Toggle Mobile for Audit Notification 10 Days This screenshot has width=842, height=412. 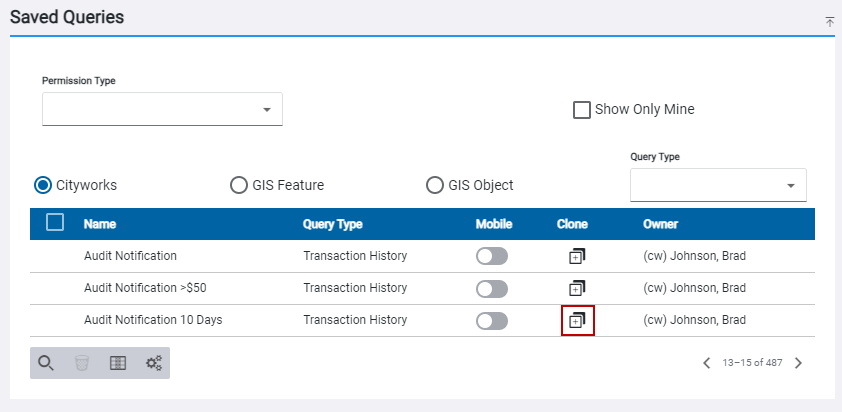[492, 320]
